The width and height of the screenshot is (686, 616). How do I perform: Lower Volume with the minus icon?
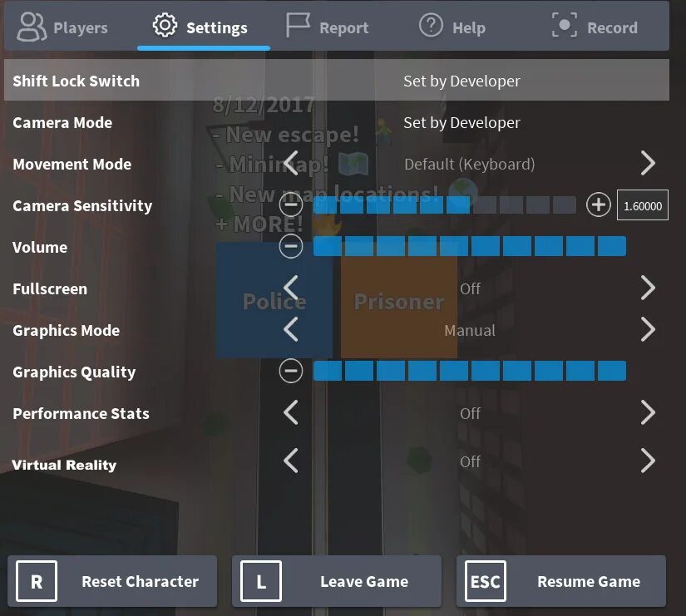pyautogui.click(x=291, y=246)
